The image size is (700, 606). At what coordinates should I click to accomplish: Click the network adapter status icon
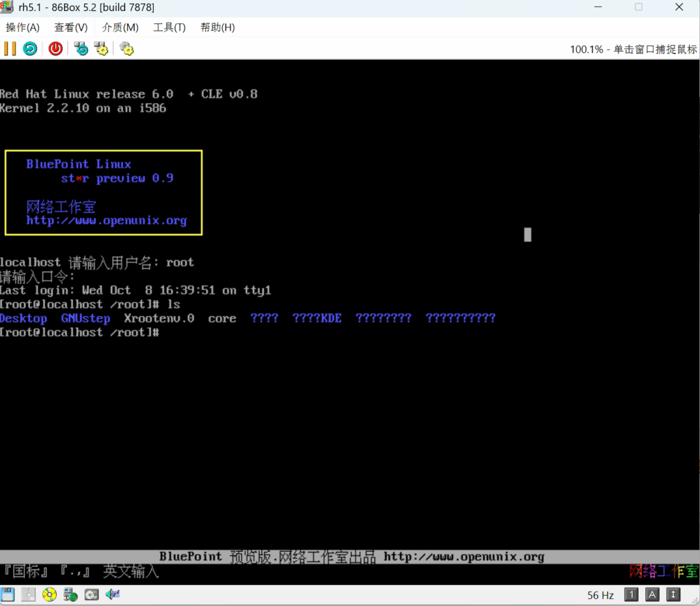pos(70,594)
